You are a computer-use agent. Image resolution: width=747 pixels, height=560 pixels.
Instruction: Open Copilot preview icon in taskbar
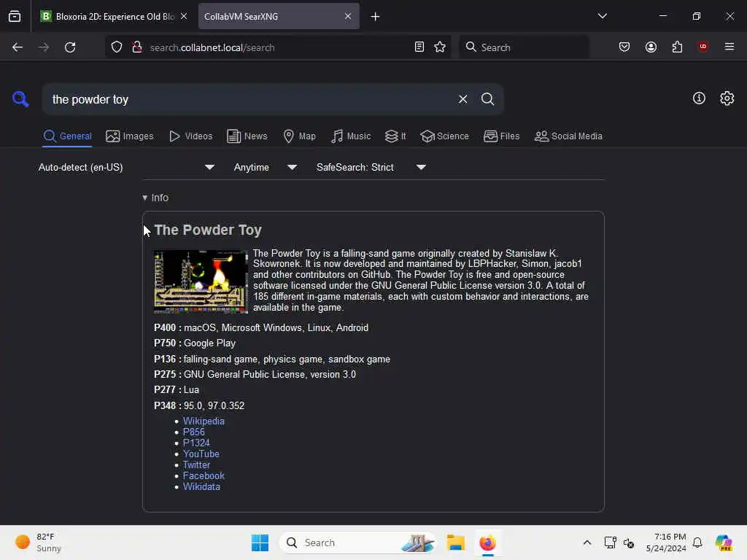click(724, 542)
